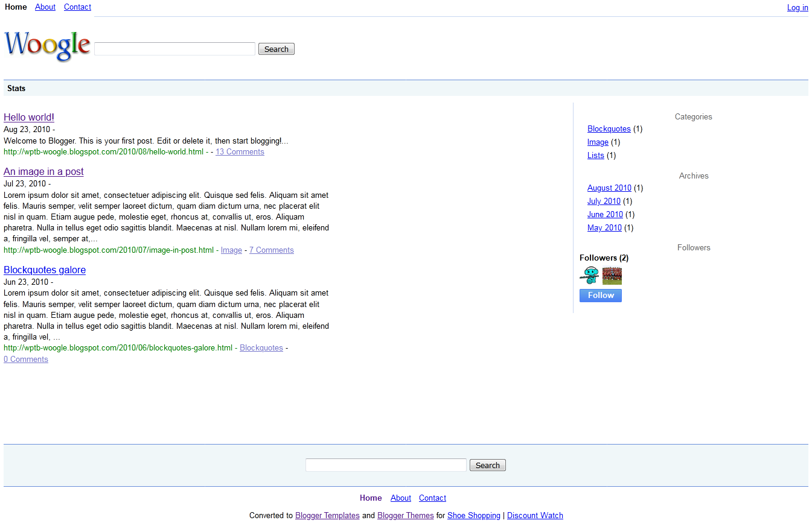View the 13 Comments link
Image resolution: width=812 pixels, height=526 pixels.
coord(240,152)
